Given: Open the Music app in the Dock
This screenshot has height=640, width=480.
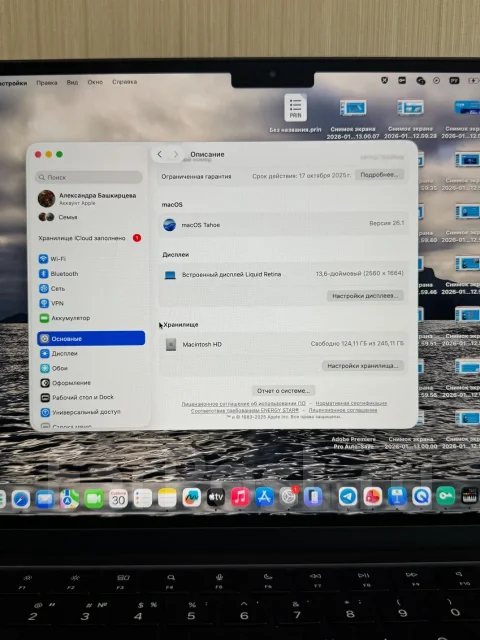Looking at the screenshot, I should [240, 497].
